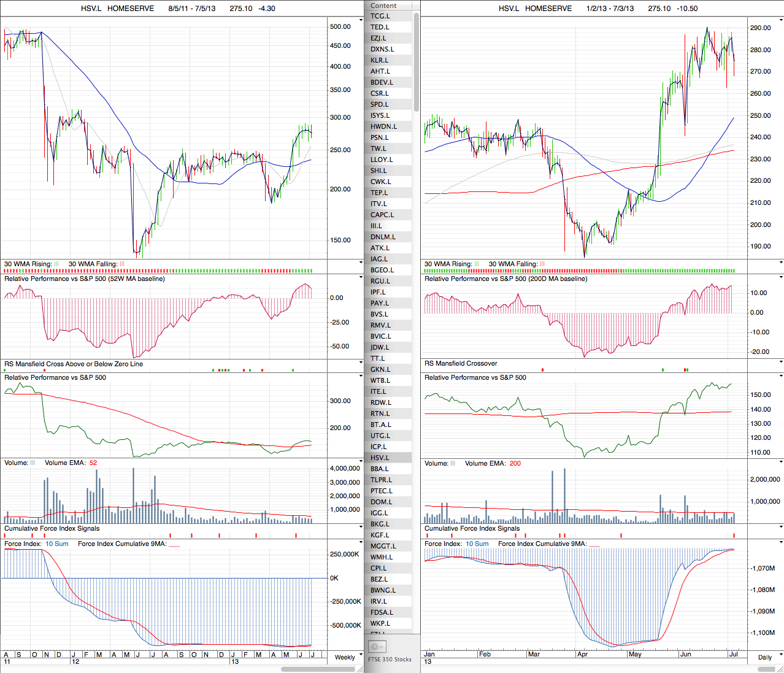
Task: Click the resize grip beside the weekly chart scrollbar
Action: [x=360, y=669]
